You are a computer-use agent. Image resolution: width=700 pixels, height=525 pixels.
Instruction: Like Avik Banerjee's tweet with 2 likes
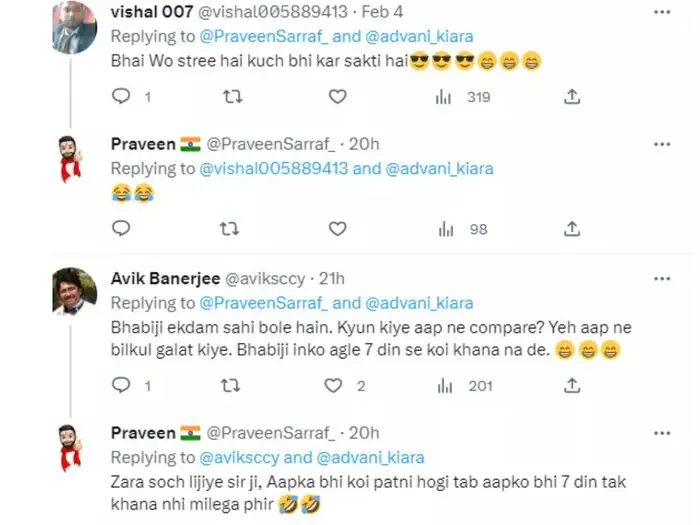pos(338,385)
